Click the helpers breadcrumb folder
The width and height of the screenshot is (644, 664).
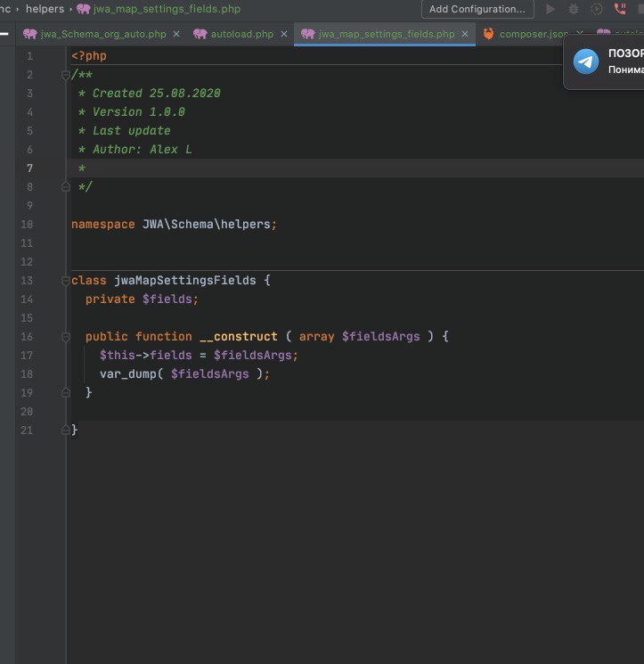pos(44,9)
